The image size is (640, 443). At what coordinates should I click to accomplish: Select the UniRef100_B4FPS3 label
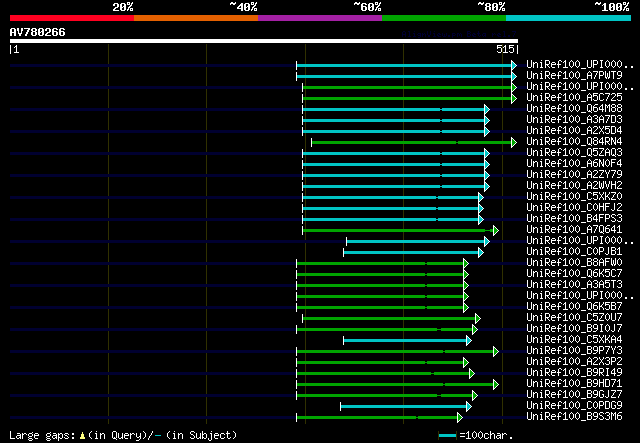pos(574,219)
